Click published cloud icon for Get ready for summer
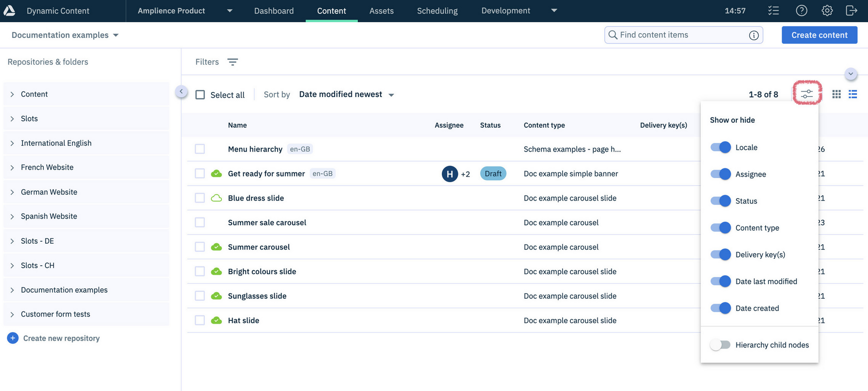 (x=216, y=174)
